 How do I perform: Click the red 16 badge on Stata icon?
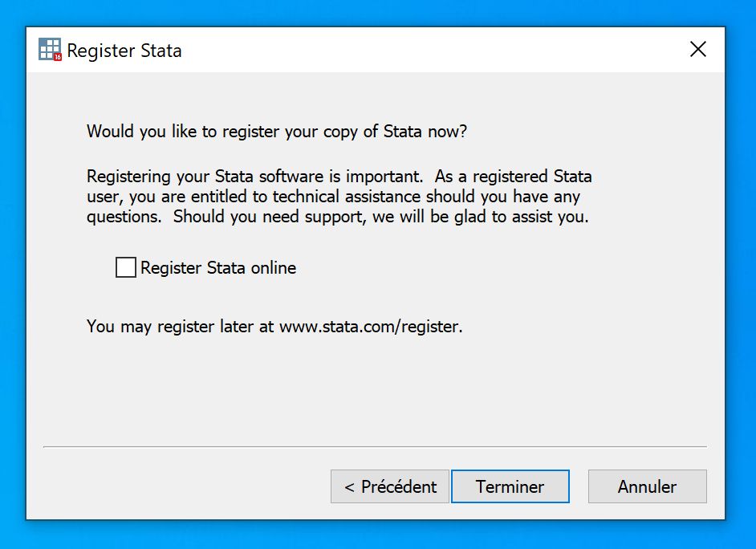point(58,57)
